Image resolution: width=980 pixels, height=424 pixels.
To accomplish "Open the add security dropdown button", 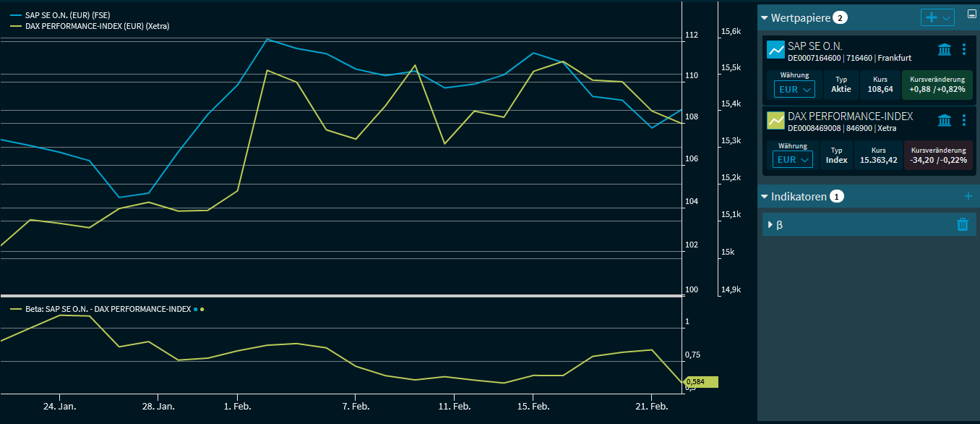I will (937, 17).
